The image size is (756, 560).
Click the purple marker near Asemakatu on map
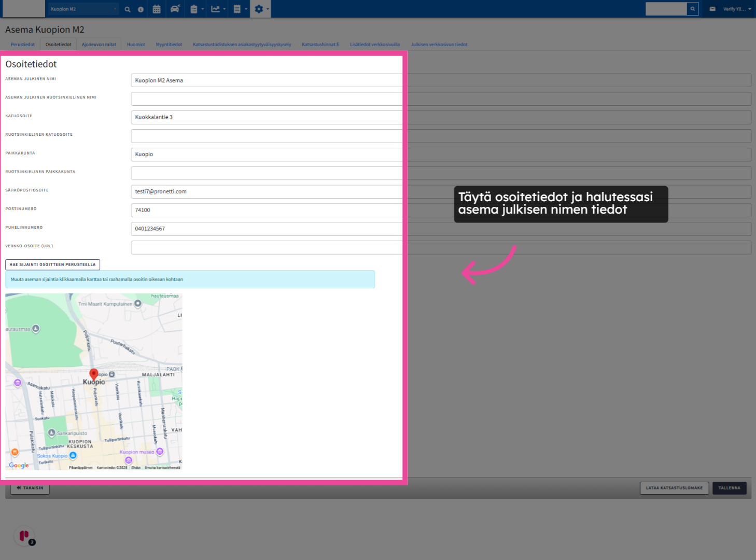pyautogui.click(x=18, y=383)
